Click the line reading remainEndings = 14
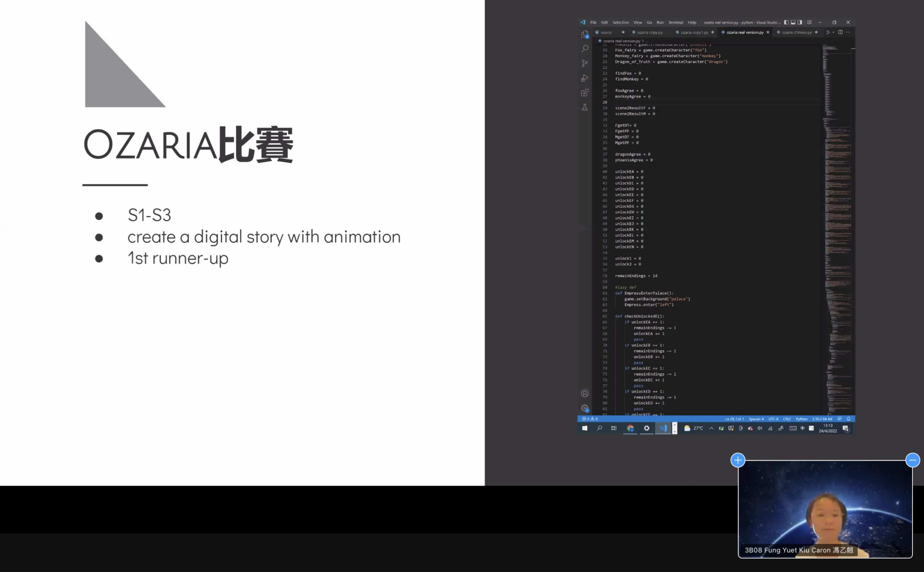The image size is (924, 572). 636,276
